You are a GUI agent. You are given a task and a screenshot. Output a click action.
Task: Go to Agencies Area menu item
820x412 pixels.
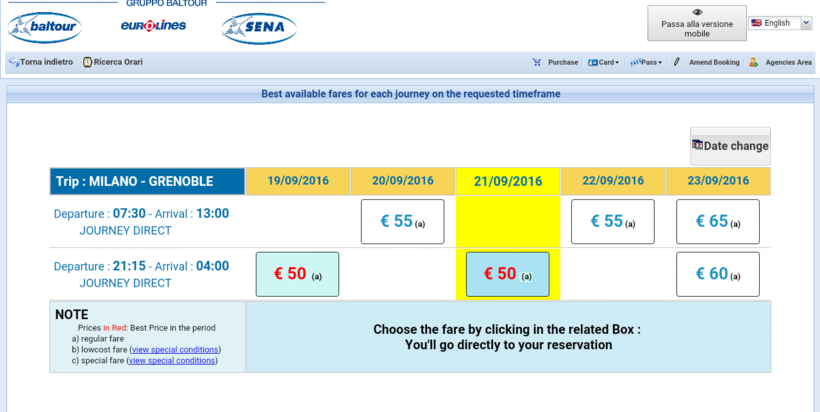(x=788, y=62)
